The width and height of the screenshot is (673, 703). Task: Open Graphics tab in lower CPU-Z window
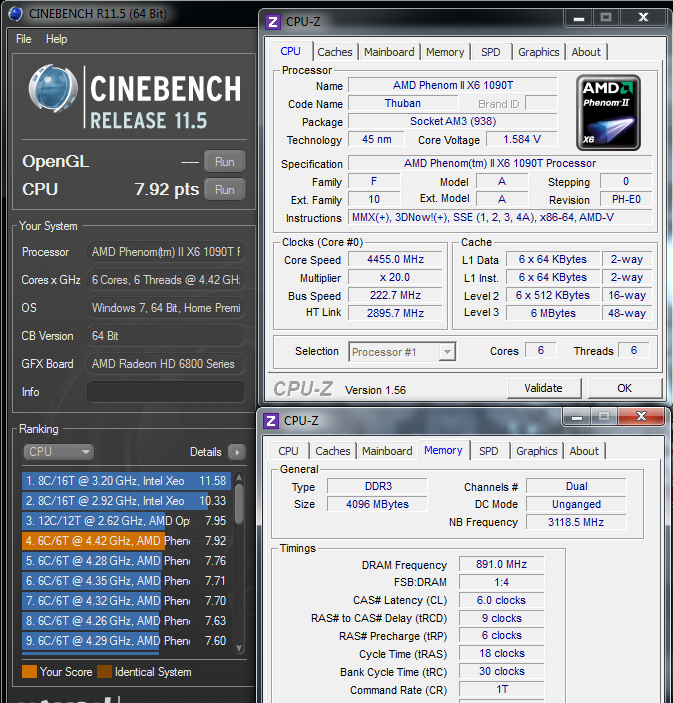537,451
